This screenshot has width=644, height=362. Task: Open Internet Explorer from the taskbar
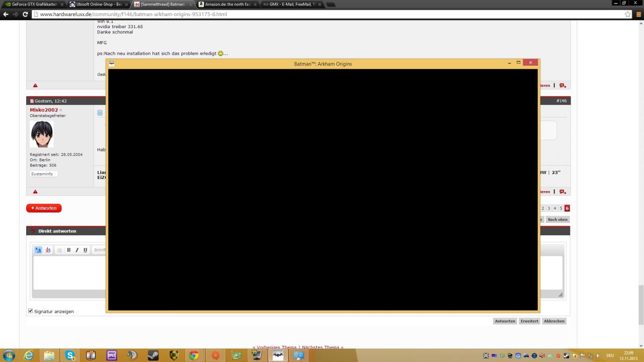tap(29, 355)
